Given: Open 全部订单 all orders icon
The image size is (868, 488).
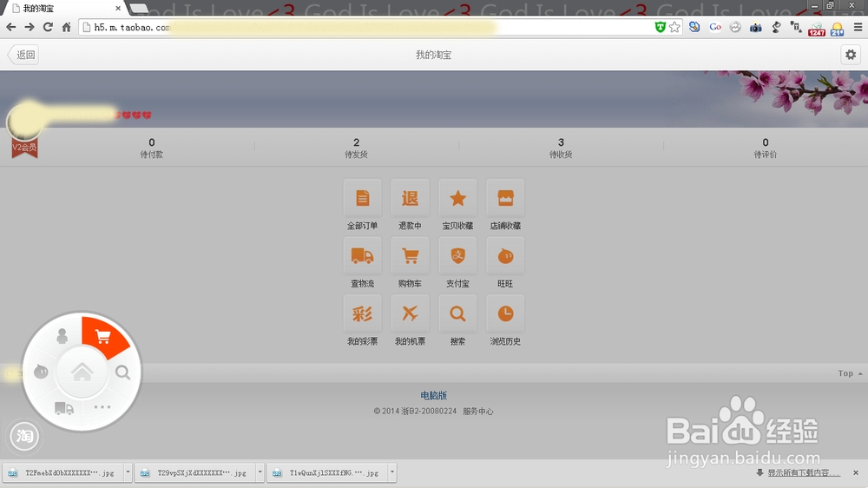Looking at the screenshot, I should coord(363,198).
